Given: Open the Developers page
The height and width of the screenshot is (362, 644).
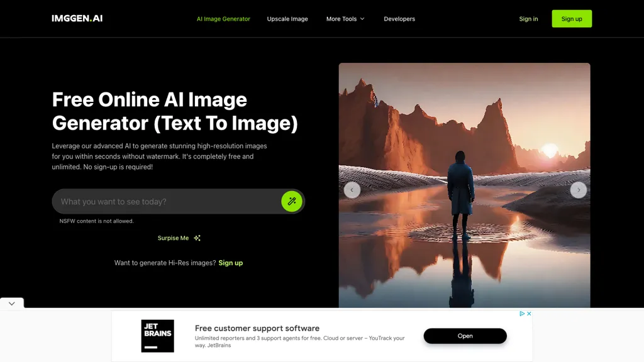Looking at the screenshot, I should click(399, 19).
